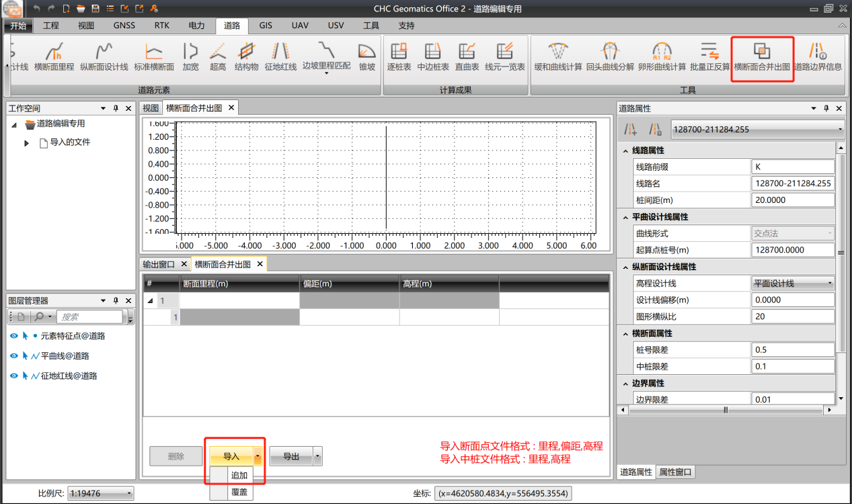This screenshot has width=852, height=504.
Task: Open the 逐桩表 results table
Action: click(x=399, y=56)
